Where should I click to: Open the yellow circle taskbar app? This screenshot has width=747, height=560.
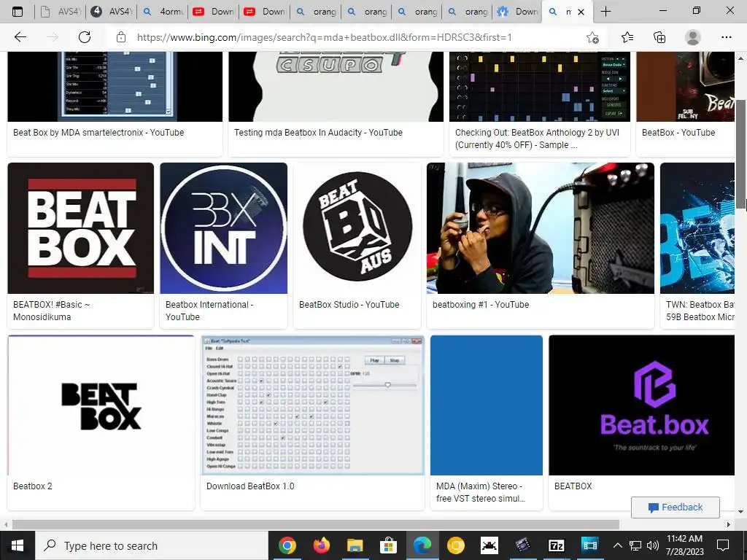(455, 545)
